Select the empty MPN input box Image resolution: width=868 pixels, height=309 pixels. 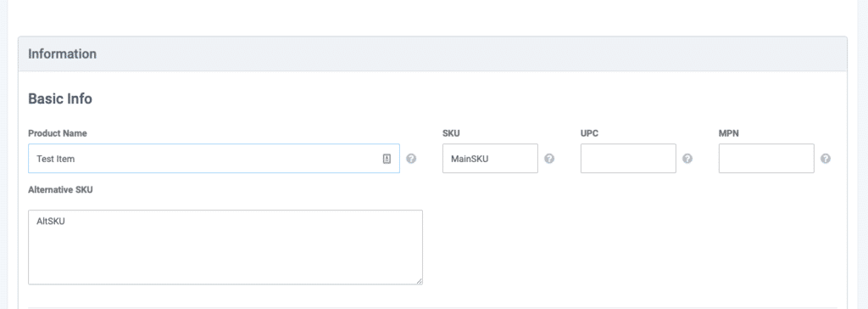click(x=766, y=159)
